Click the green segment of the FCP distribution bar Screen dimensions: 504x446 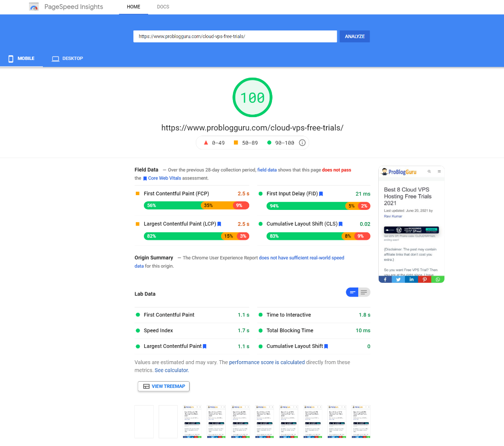[171, 205]
